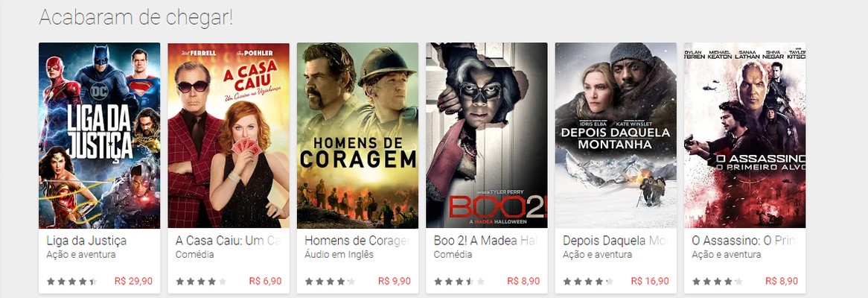Open the Homens de Coragem poster

[x=357, y=135]
